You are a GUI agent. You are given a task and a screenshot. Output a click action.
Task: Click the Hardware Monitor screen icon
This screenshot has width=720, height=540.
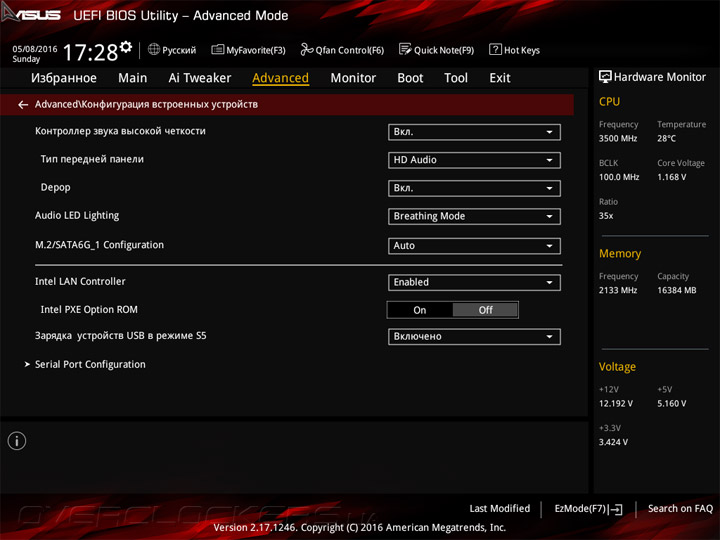tap(605, 77)
